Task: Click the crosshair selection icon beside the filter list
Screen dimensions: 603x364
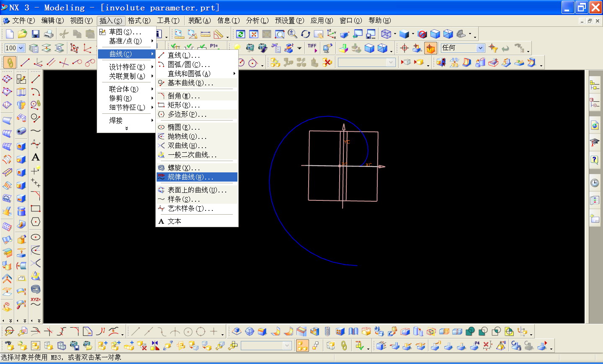Action: point(404,48)
